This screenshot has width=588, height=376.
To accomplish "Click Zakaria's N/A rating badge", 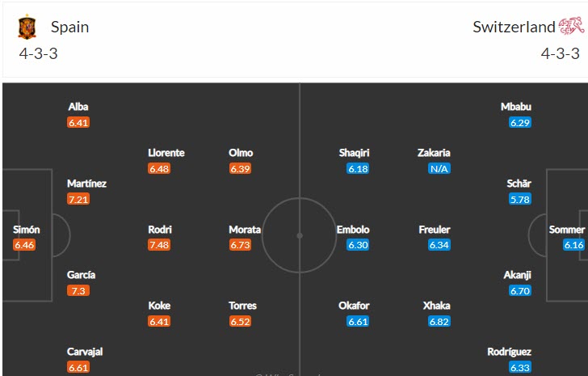I will tap(439, 168).
